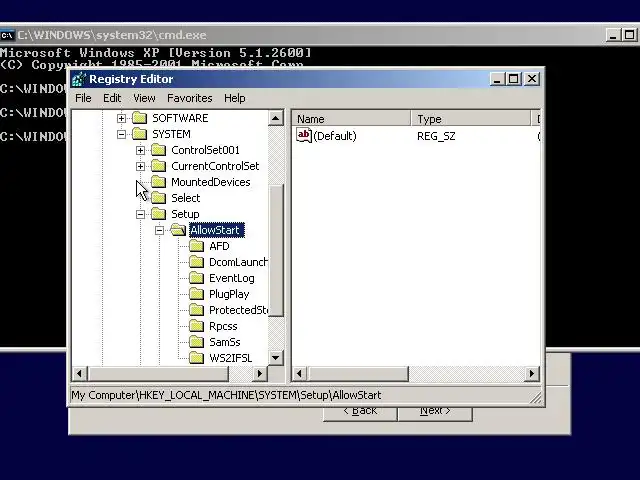Click the ProtectedStorage folder icon

click(196, 310)
